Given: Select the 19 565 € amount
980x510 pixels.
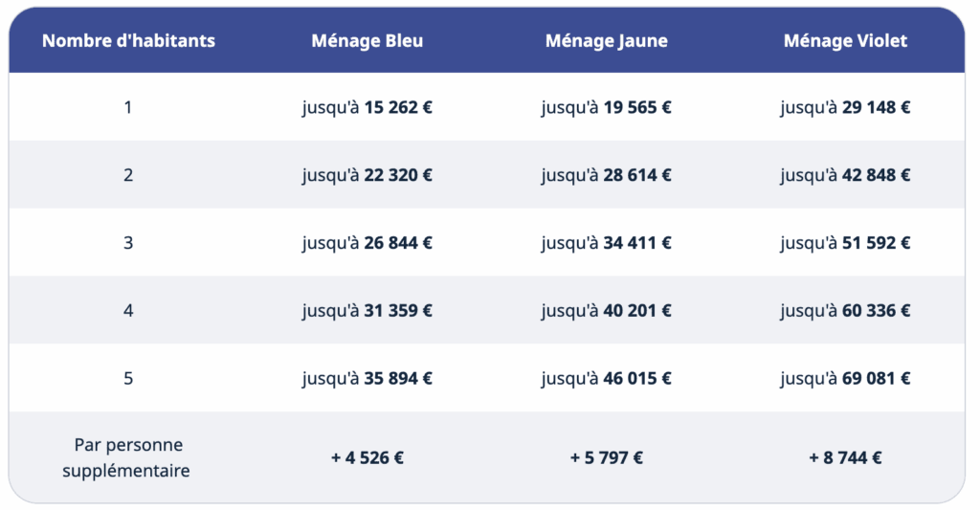Looking at the screenshot, I should [636, 107].
